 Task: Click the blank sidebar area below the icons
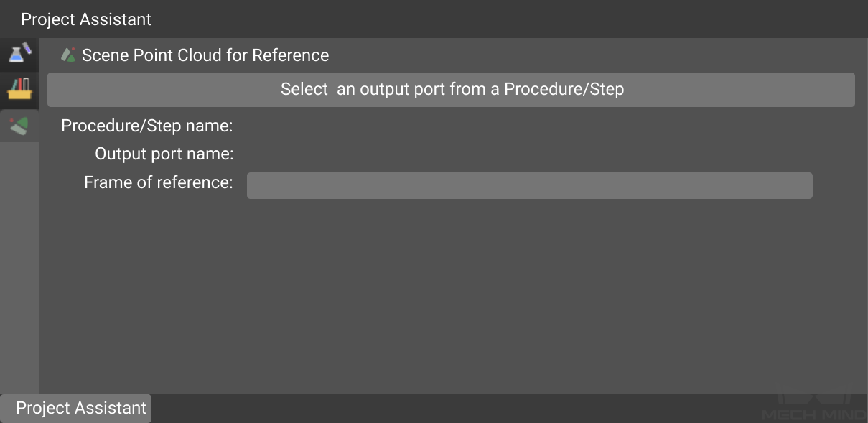(x=19, y=267)
